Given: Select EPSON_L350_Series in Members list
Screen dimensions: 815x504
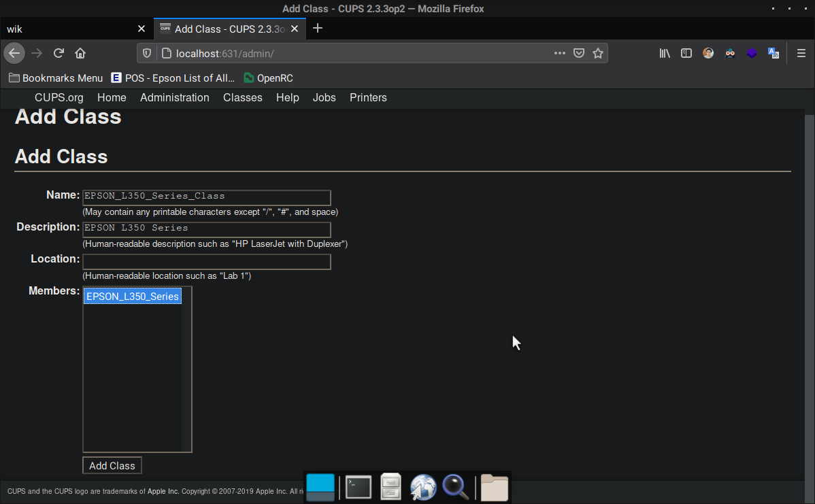Looking at the screenshot, I should click(x=133, y=296).
